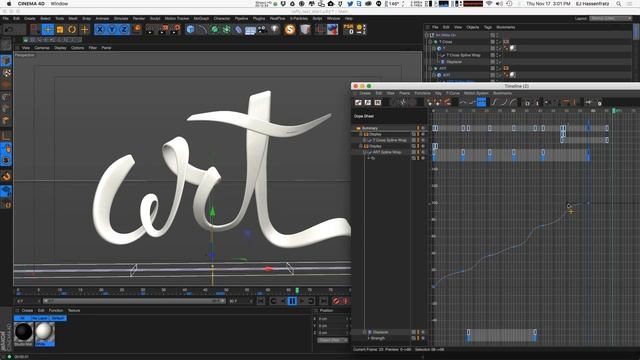Select the Move tool in top toolbar
The height and width of the screenshot is (360, 640).
(x=48, y=29)
